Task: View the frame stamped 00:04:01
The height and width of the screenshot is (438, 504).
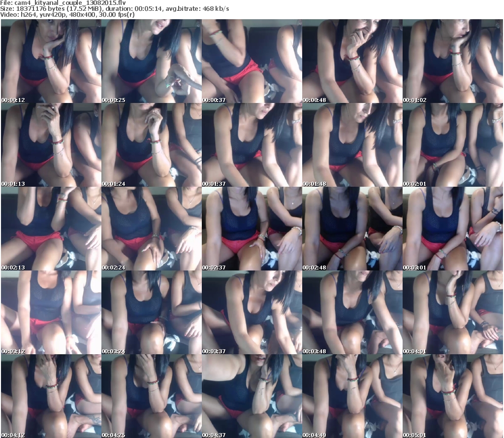Action: coord(453,312)
